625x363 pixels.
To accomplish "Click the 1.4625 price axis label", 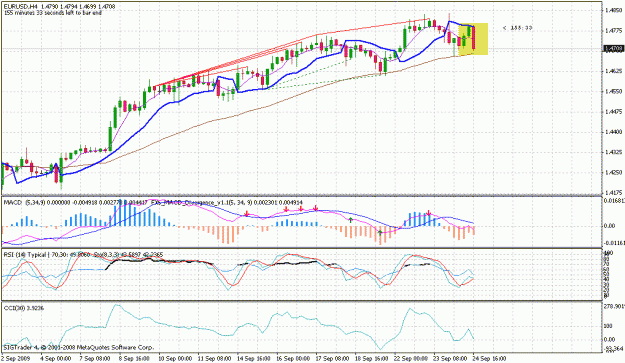I will 613,71.
